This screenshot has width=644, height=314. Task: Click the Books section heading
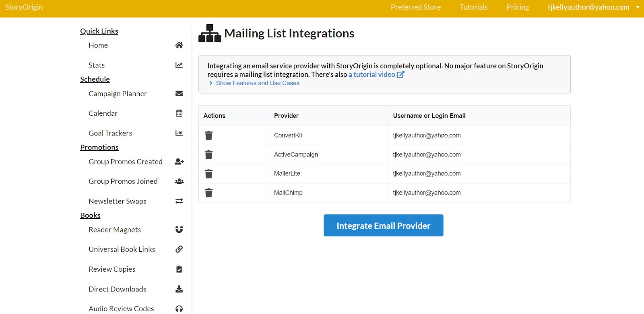[x=90, y=215]
